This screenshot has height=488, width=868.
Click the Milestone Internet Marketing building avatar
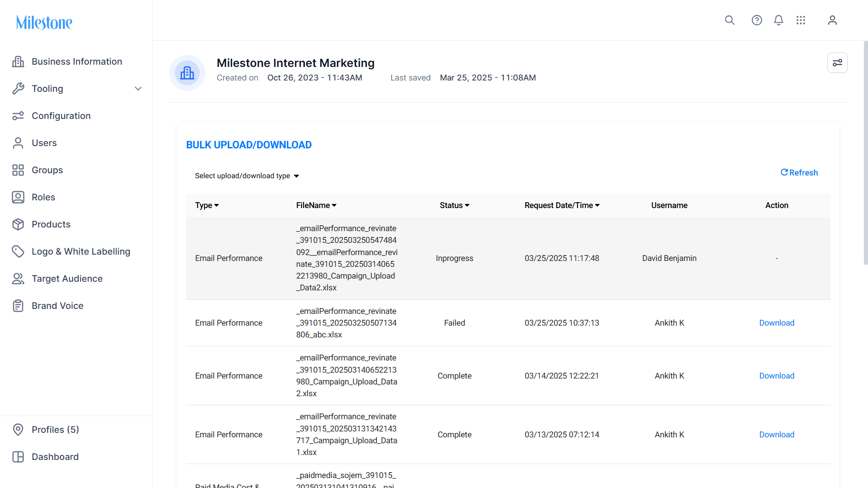point(187,73)
